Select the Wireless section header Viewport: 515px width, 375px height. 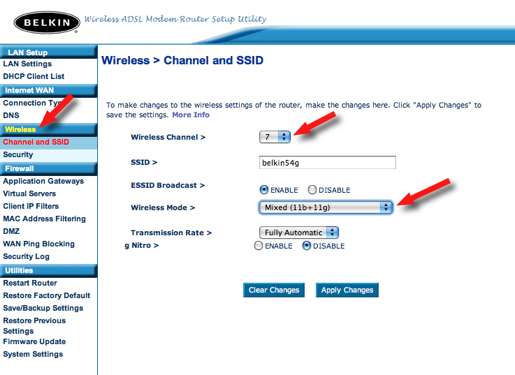pos(48,129)
